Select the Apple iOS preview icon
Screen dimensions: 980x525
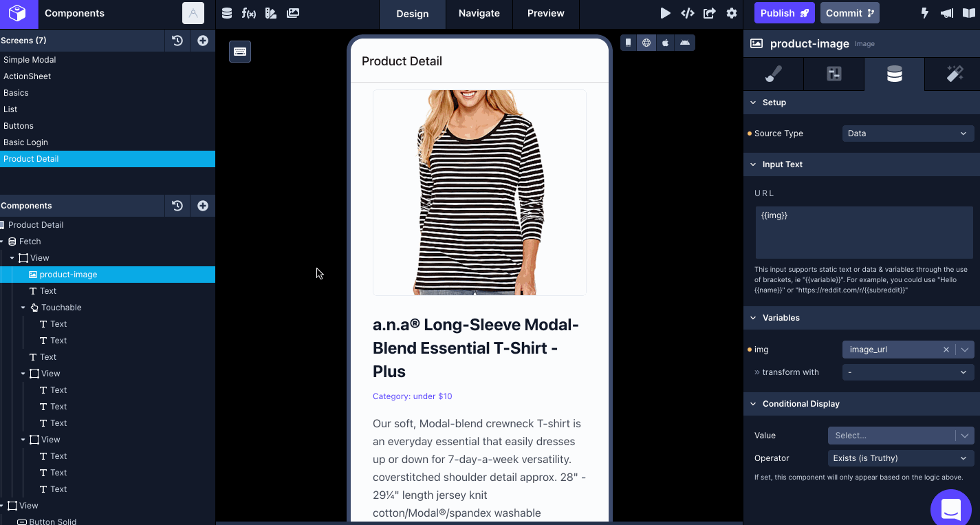tap(666, 43)
